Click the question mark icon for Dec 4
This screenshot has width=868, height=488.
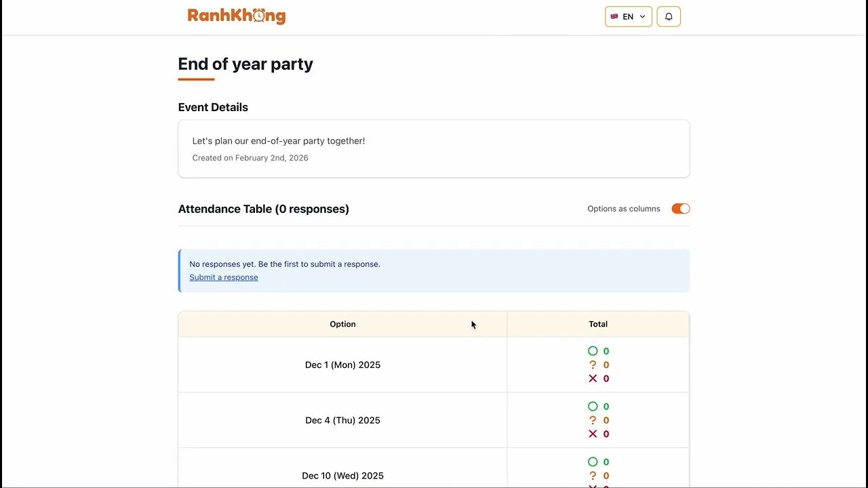click(593, 420)
